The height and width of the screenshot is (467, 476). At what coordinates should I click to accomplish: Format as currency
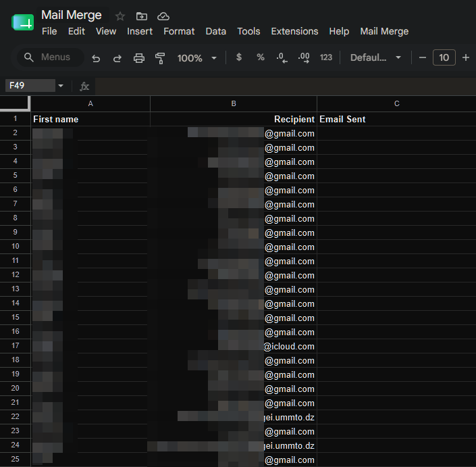239,57
